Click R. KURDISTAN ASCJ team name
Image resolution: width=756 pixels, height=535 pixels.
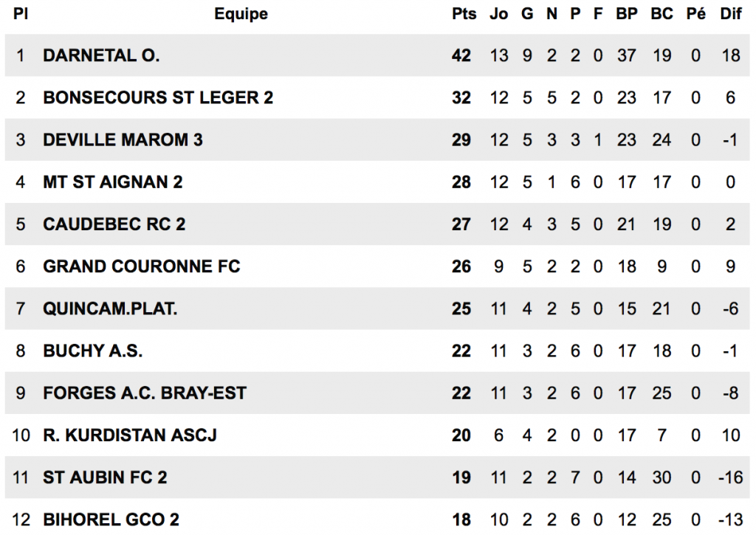click(130, 435)
